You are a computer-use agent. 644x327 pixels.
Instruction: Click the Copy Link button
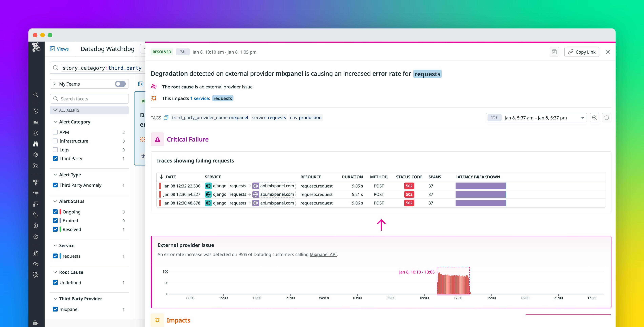click(x=581, y=52)
